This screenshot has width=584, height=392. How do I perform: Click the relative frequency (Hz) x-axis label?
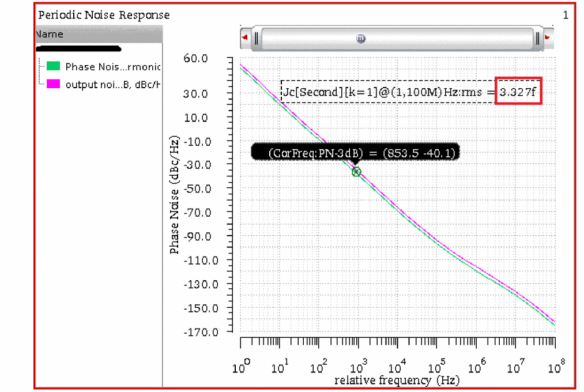397,380
